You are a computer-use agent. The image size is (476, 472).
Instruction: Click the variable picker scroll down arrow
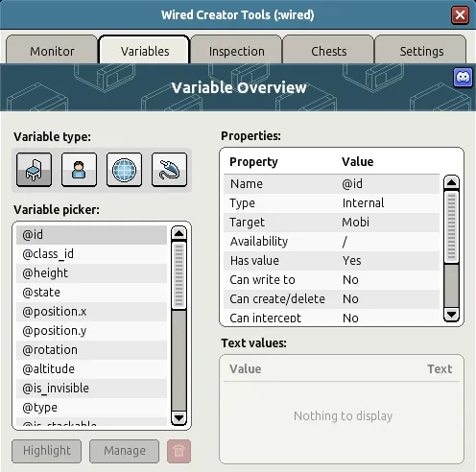coord(178,418)
